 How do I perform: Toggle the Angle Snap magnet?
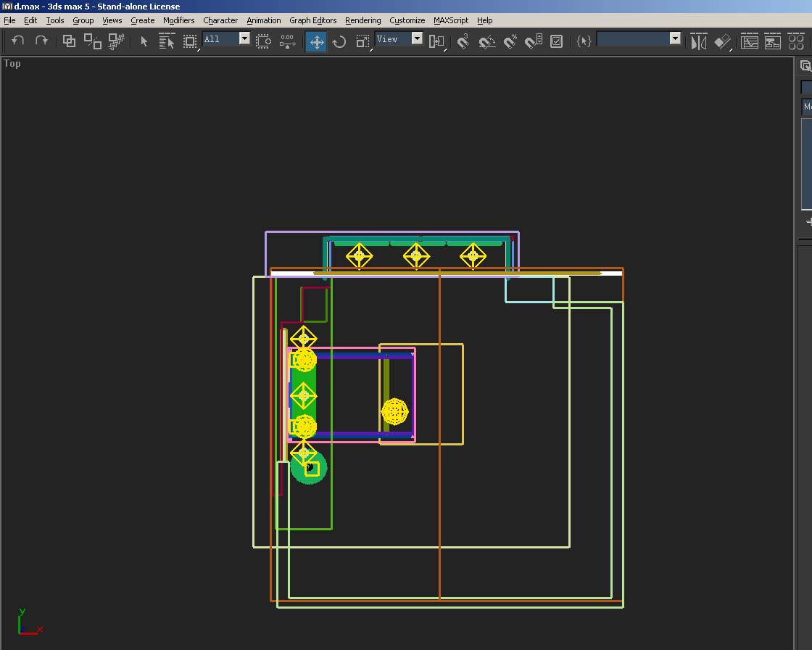click(x=486, y=41)
